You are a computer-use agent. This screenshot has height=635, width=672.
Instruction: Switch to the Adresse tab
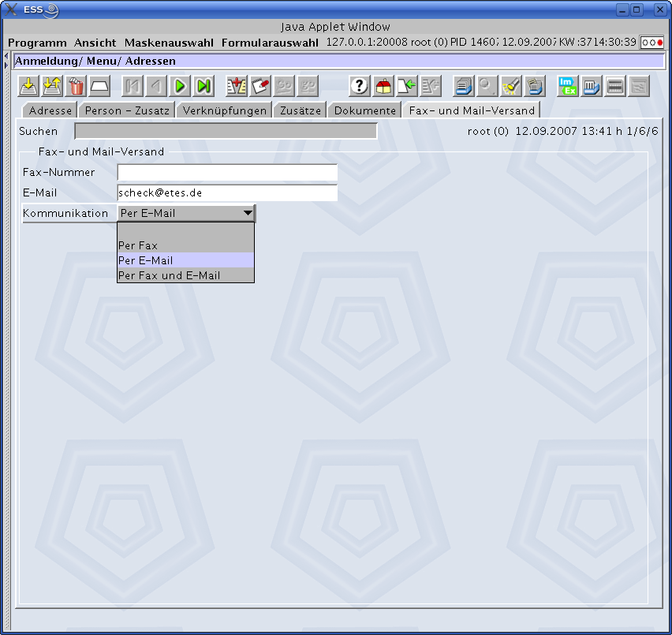(50, 110)
